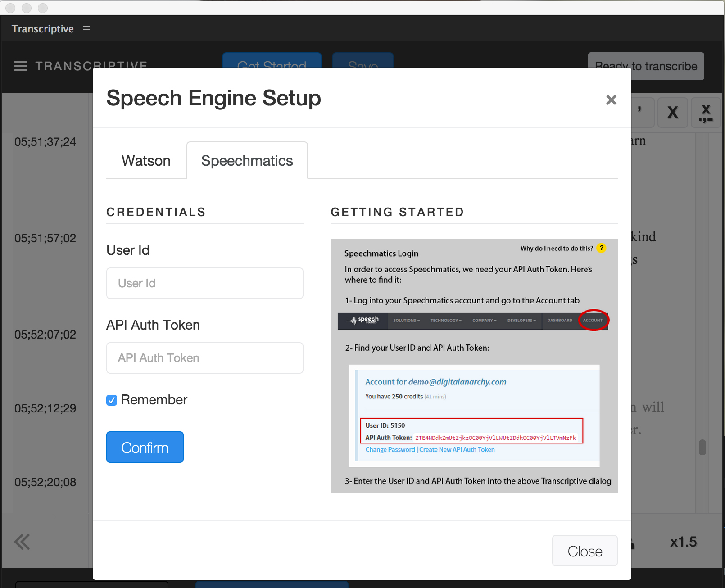This screenshot has width=725, height=588.
Task: Select timecode 05;52;07;02
Action: click(45, 335)
